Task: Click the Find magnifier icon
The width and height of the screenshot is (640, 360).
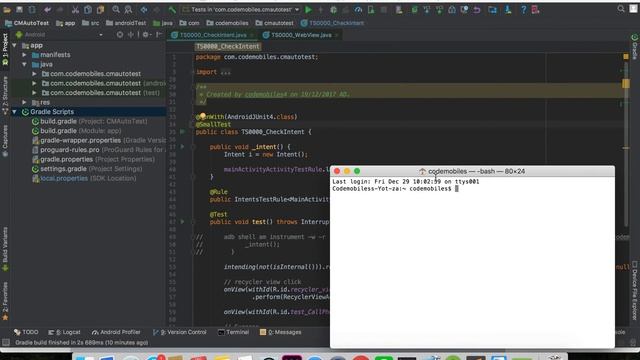Action: (116, 9)
